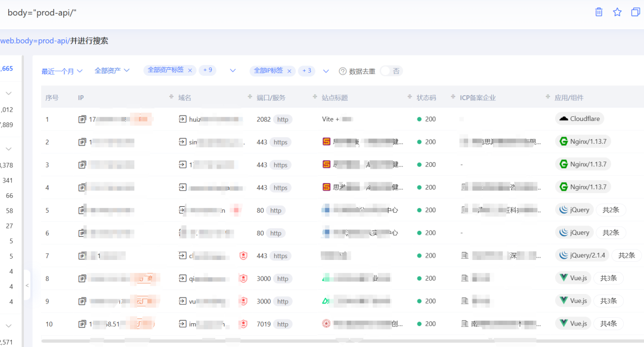
Task: Expand 共2条 components in row 6
Action: (611, 233)
